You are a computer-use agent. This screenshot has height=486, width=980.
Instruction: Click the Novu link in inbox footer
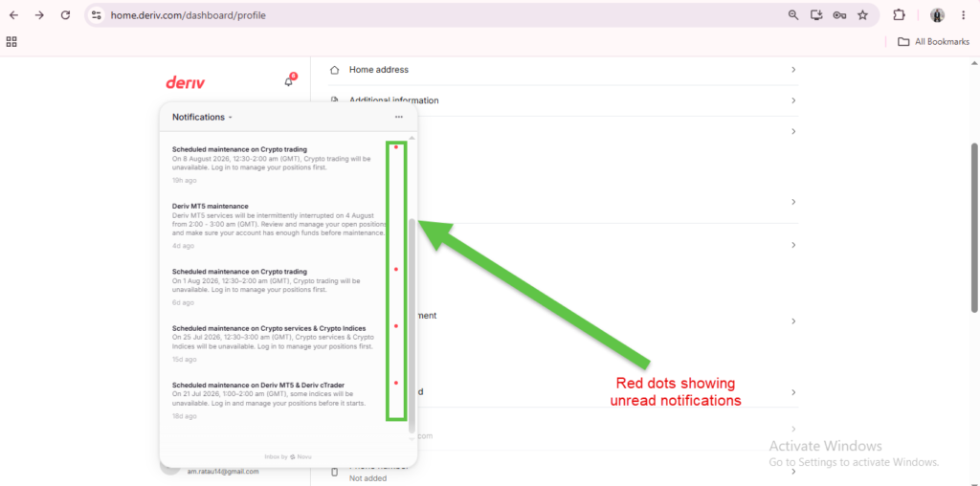pos(301,457)
